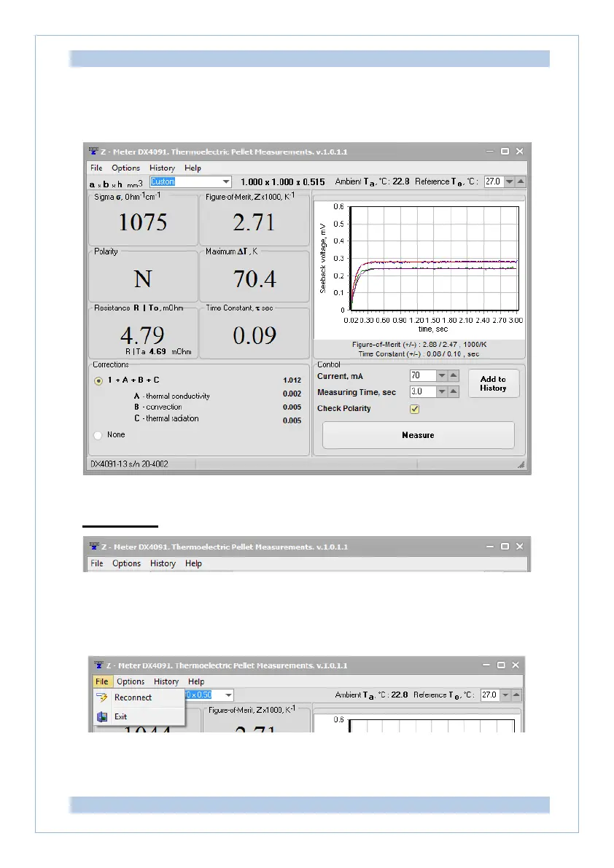The image size is (614, 868).
Task: Select the None corrections radio button
Action: point(98,435)
